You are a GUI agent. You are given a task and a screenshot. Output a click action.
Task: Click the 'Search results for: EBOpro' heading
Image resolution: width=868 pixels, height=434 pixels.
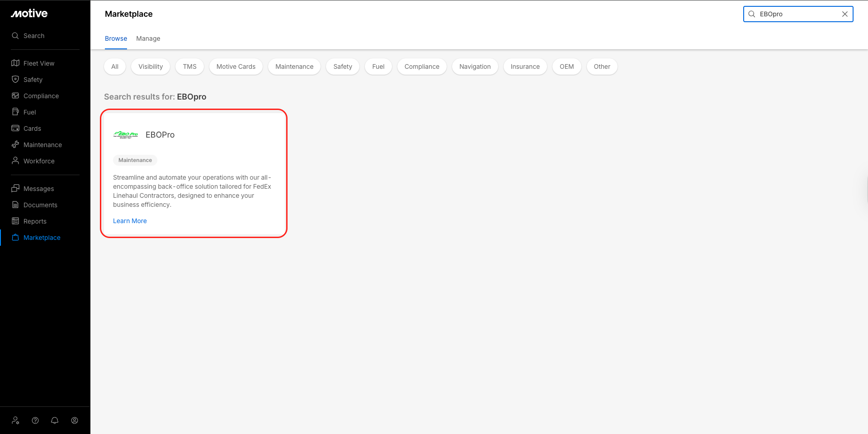click(x=155, y=97)
